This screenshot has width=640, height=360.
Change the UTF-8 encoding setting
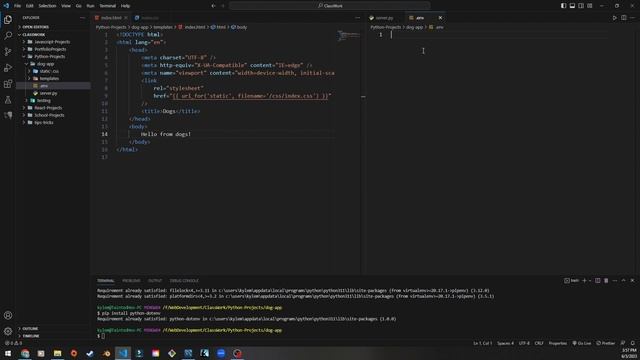(524, 343)
